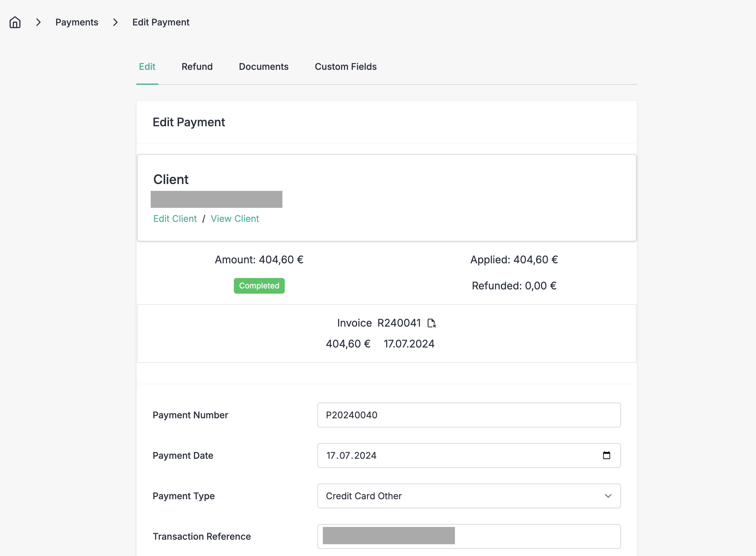Click invoice number R240041
756x556 pixels.
pos(399,323)
